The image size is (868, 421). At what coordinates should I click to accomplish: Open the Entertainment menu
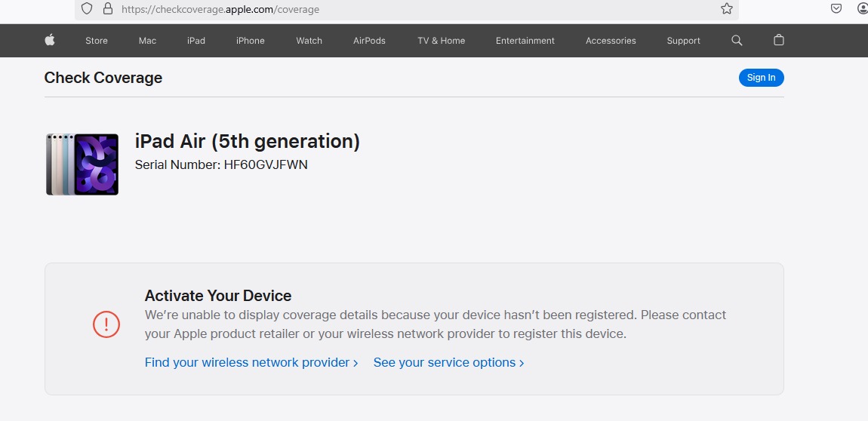pos(525,41)
